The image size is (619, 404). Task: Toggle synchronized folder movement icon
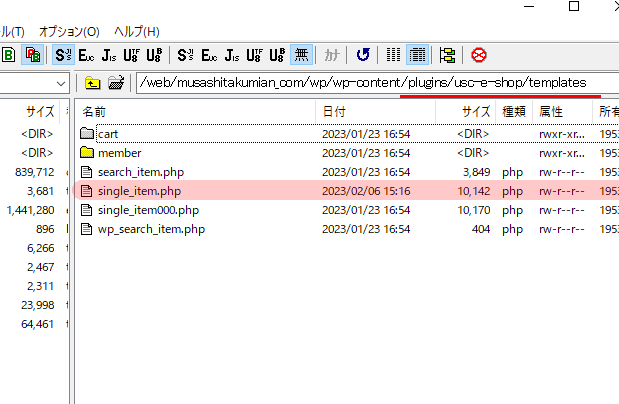[447, 54]
